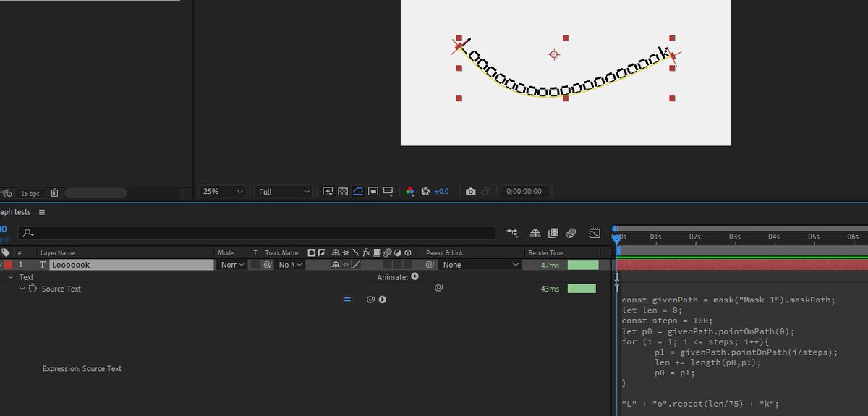Click the Source Text property pick whip
Screen dimensions: 868x416
point(438,288)
